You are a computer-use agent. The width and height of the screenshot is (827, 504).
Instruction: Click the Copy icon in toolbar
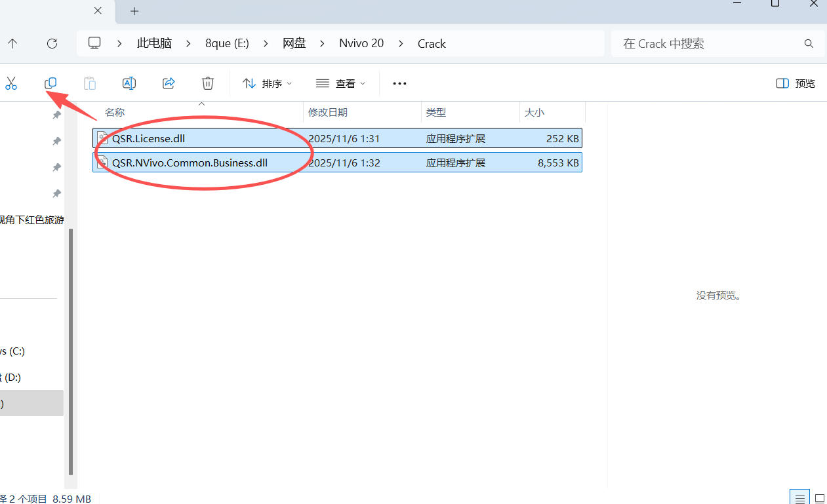coord(50,83)
